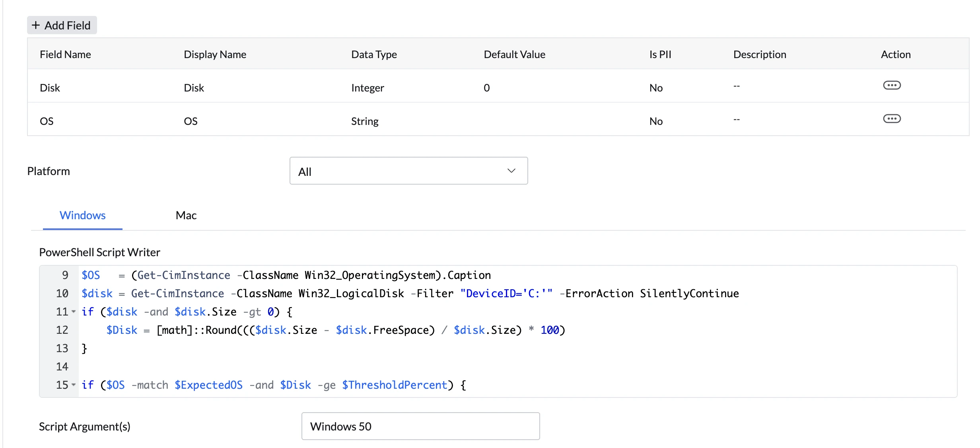Collapse code fold arrow on line 15
Image resolution: width=980 pixels, height=448 pixels.
[74, 385]
